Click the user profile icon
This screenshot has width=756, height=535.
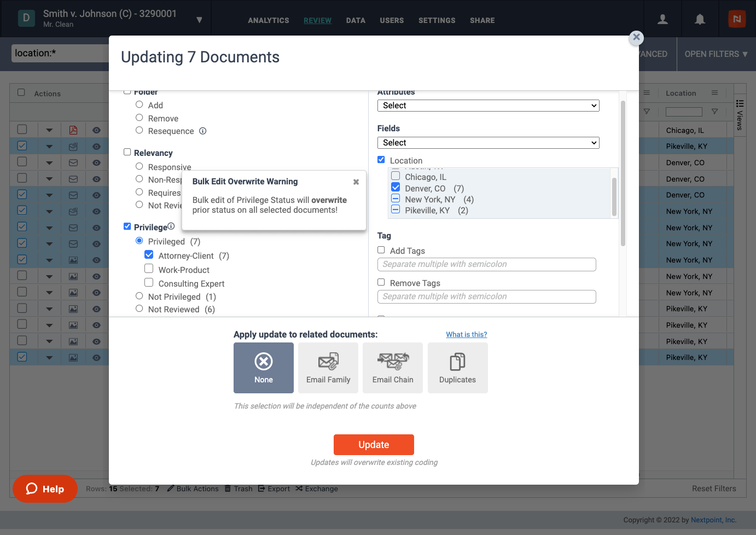pyautogui.click(x=662, y=20)
